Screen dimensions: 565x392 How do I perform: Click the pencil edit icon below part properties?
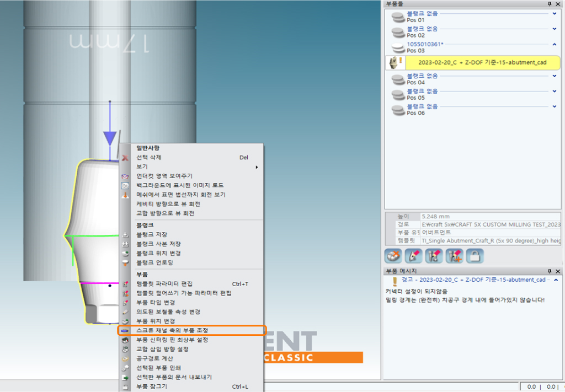coord(413,256)
